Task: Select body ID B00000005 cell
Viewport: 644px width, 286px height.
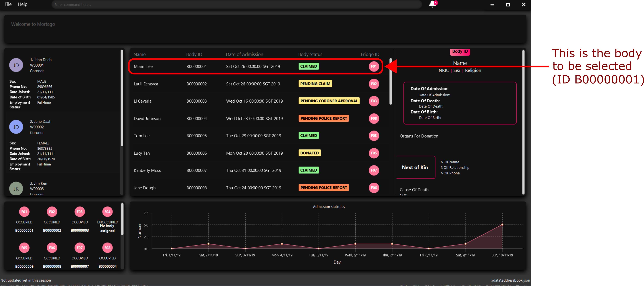Action: [196, 136]
